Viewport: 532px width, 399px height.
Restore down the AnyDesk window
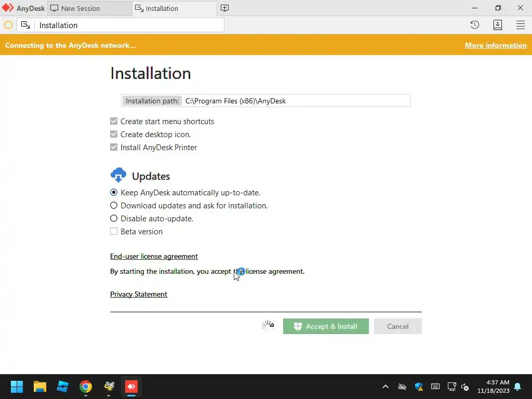tap(498, 8)
